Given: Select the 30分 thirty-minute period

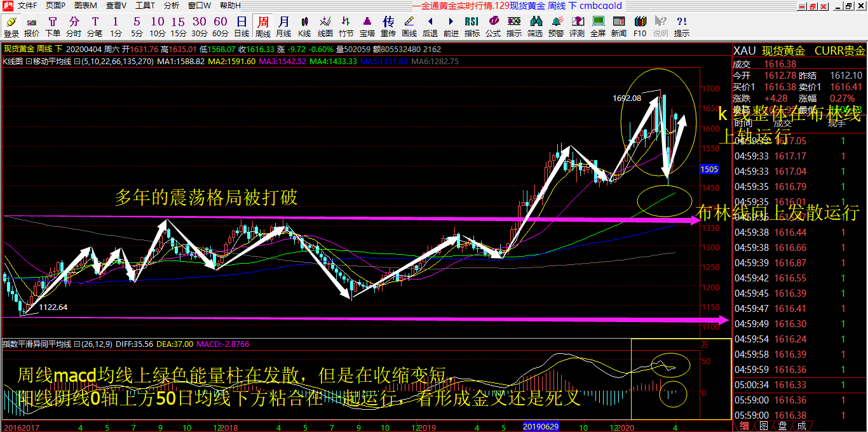Looking at the screenshot, I should pos(200,27).
